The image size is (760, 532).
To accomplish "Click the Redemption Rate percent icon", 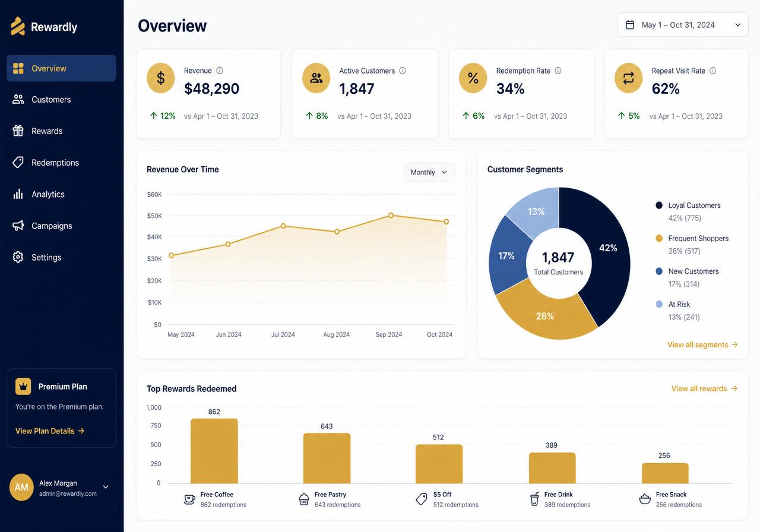I will pos(473,78).
